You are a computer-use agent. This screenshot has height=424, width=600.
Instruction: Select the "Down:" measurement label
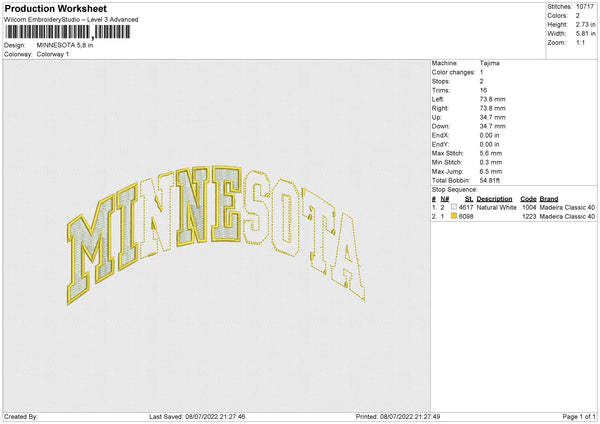pos(440,126)
